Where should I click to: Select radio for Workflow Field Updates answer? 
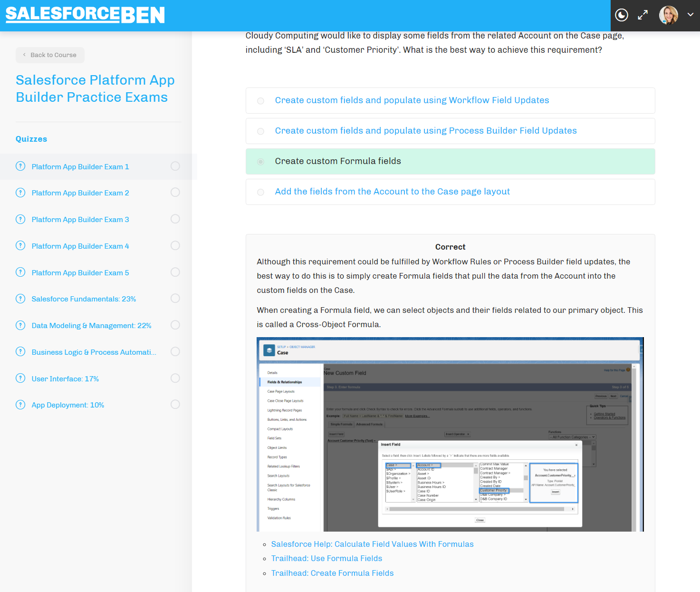[x=260, y=101]
